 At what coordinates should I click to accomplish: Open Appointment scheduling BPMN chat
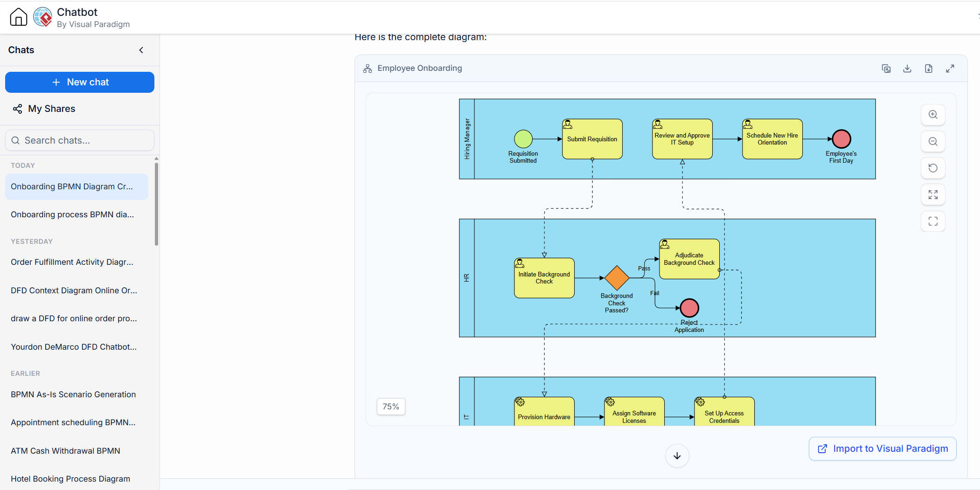[x=76, y=422]
